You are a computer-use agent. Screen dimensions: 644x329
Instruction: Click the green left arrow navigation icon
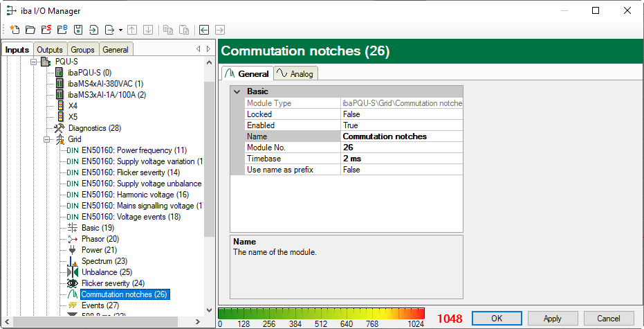coord(204,30)
